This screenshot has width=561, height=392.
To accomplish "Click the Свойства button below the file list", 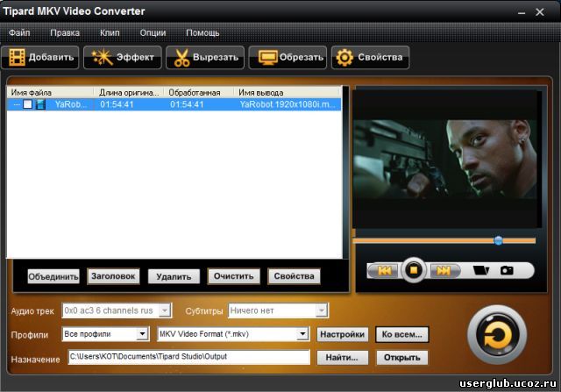I will 295,276.
